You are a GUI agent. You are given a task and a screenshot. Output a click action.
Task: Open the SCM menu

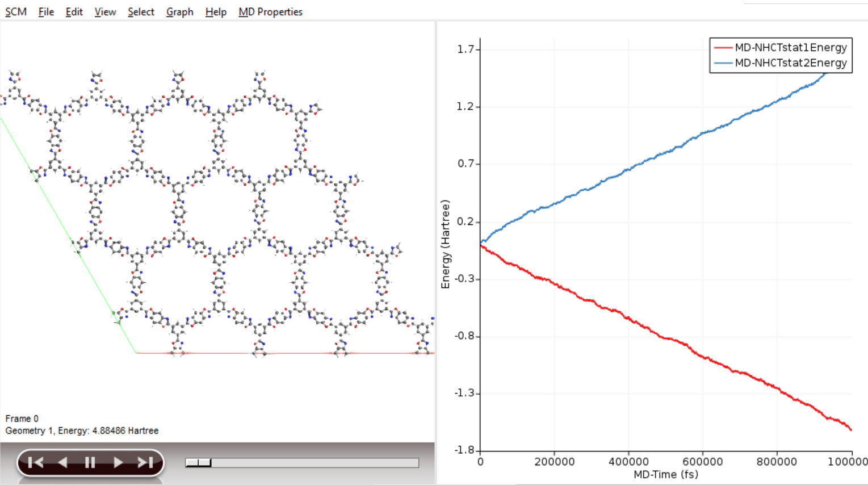click(x=16, y=12)
